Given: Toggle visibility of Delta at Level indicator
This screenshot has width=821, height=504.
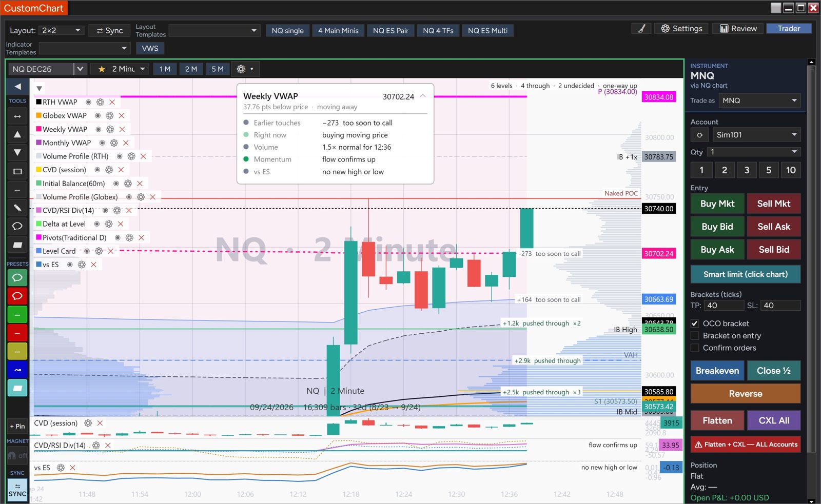Looking at the screenshot, I should click(x=96, y=224).
